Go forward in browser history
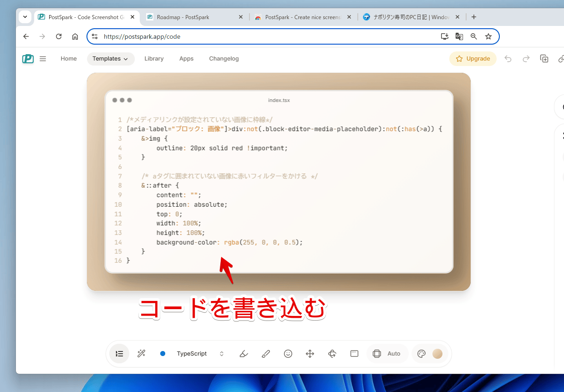Screen dimensions: 564x392 tap(42, 36)
